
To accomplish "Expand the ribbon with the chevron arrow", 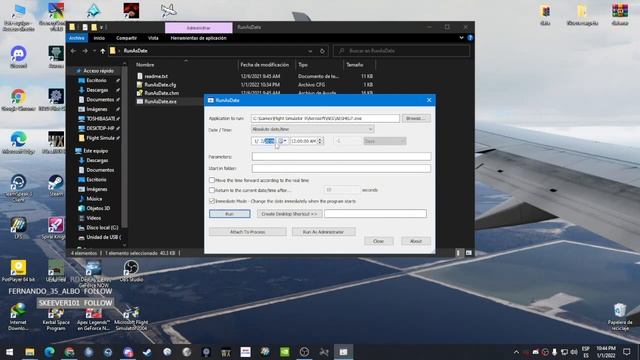I will tap(461, 38).
